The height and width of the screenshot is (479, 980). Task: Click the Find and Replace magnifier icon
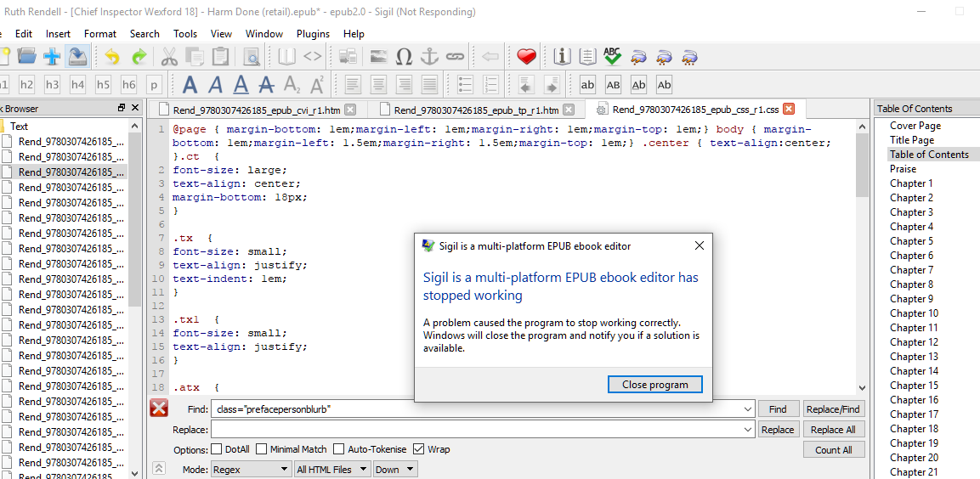pos(252,57)
